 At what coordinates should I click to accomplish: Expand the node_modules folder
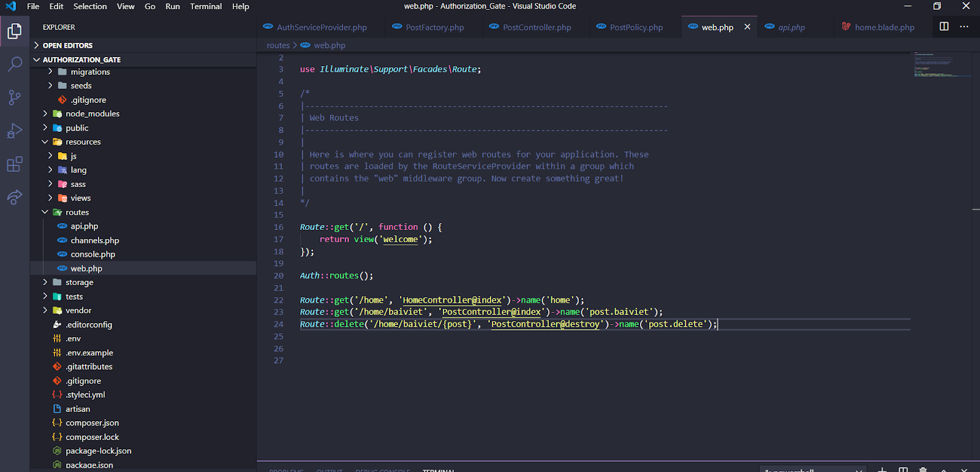pos(45,113)
